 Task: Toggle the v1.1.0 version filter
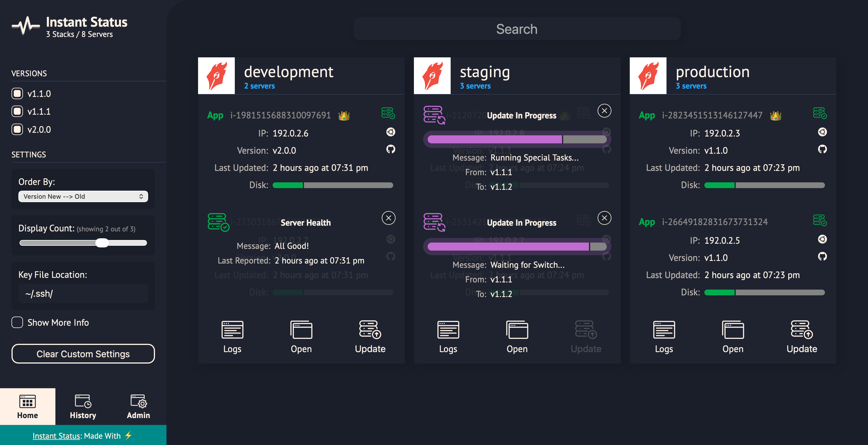click(x=17, y=93)
